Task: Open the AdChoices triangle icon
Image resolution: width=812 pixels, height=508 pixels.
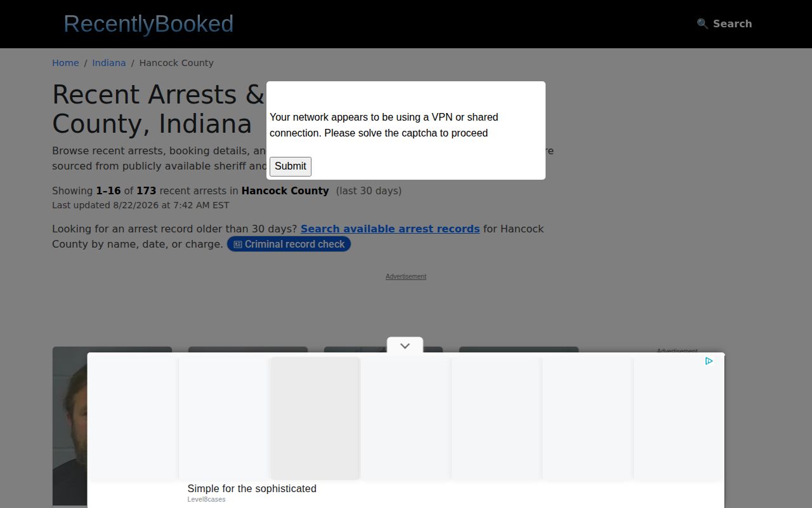Action: pos(709,361)
